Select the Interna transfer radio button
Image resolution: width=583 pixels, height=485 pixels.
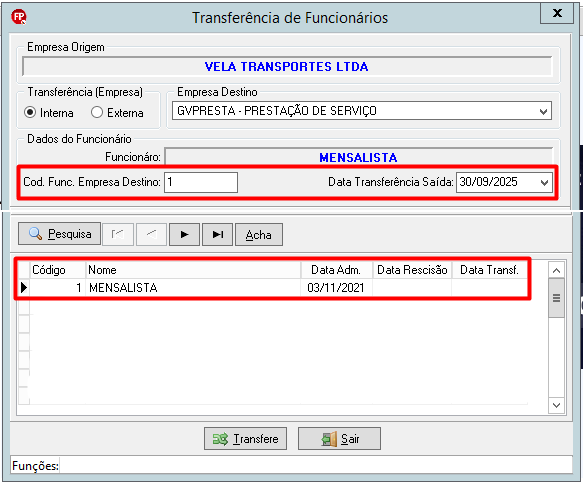click(30, 112)
